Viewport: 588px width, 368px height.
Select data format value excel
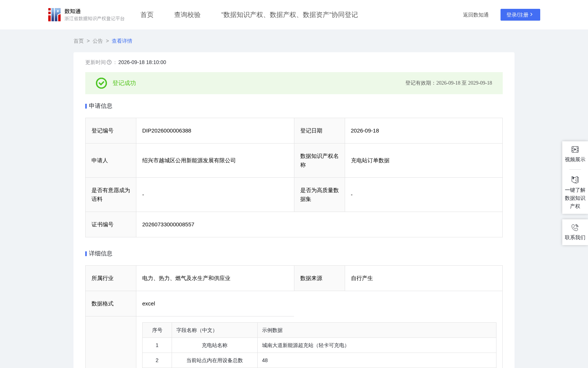[149, 304]
